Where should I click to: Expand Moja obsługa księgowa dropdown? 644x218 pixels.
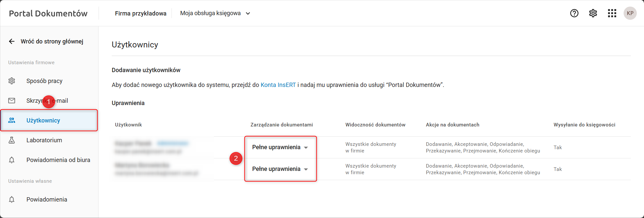pyautogui.click(x=215, y=13)
